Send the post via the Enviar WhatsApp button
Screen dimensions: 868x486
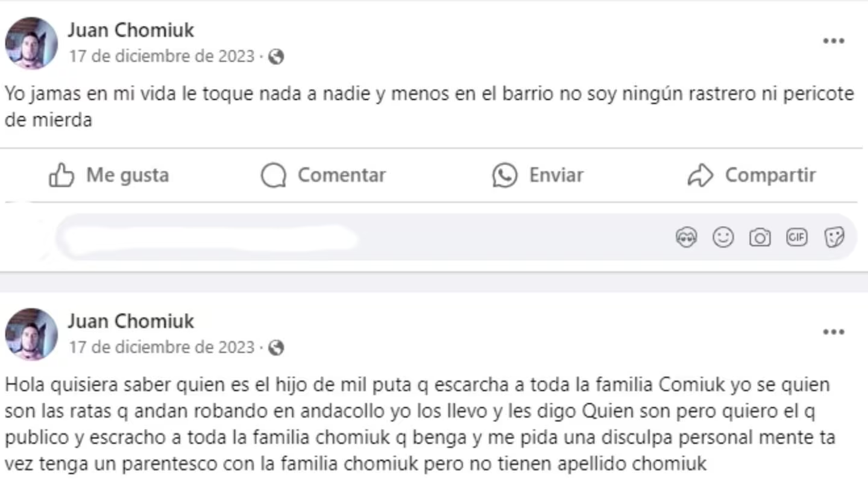pyautogui.click(x=538, y=175)
